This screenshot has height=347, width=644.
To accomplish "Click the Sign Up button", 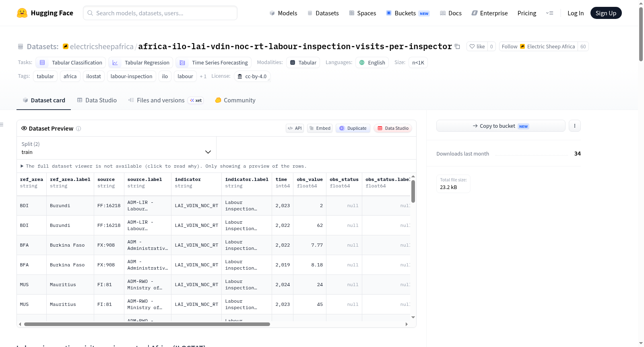I will [606, 13].
